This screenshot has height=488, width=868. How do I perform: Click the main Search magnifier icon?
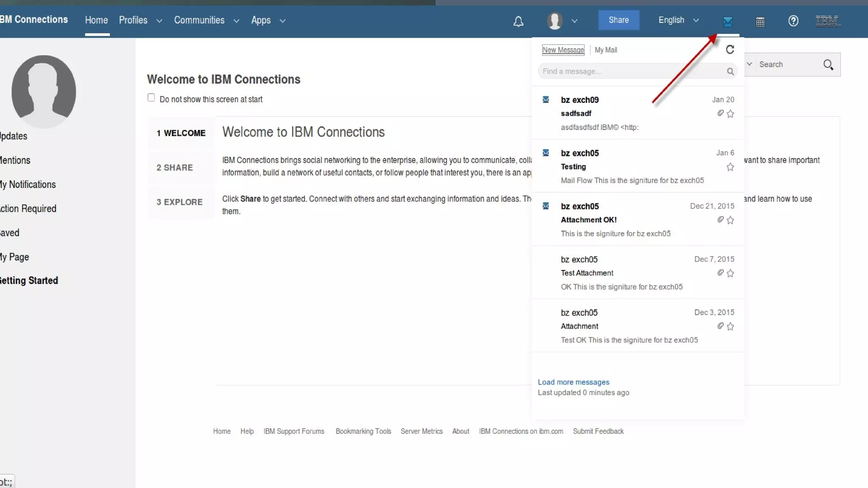828,65
